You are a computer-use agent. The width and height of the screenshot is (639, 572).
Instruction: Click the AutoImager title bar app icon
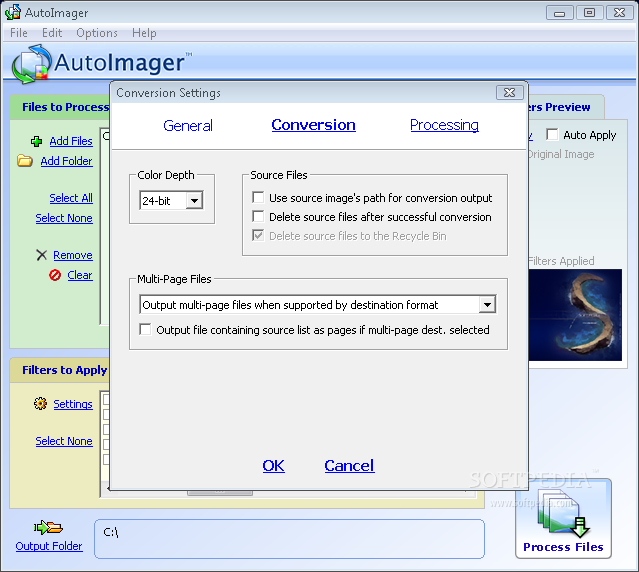click(x=13, y=12)
